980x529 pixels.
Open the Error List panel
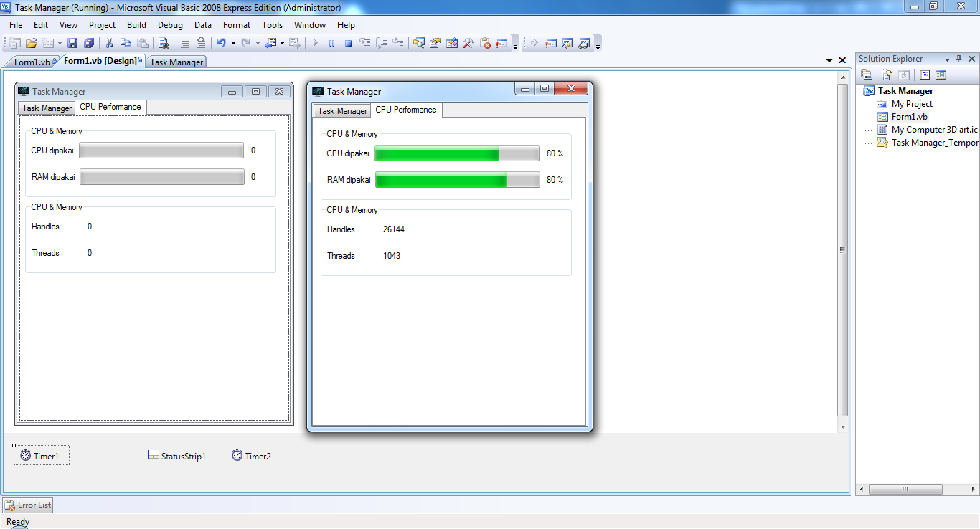tap(27, 505)
